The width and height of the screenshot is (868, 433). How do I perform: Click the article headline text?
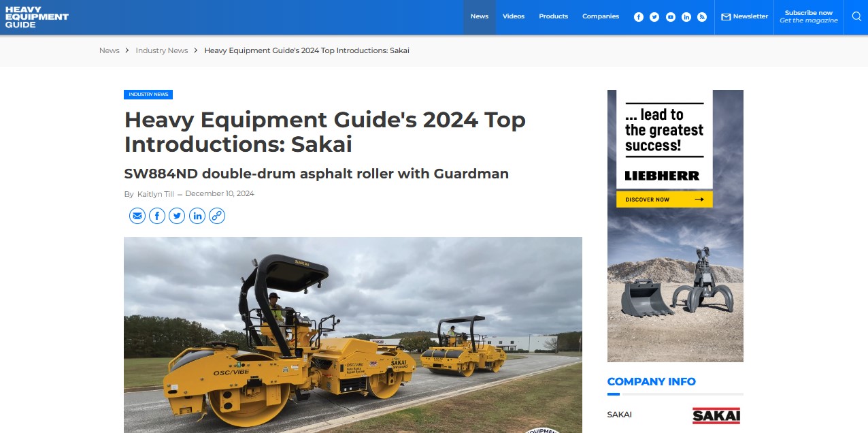click(325, 132)
